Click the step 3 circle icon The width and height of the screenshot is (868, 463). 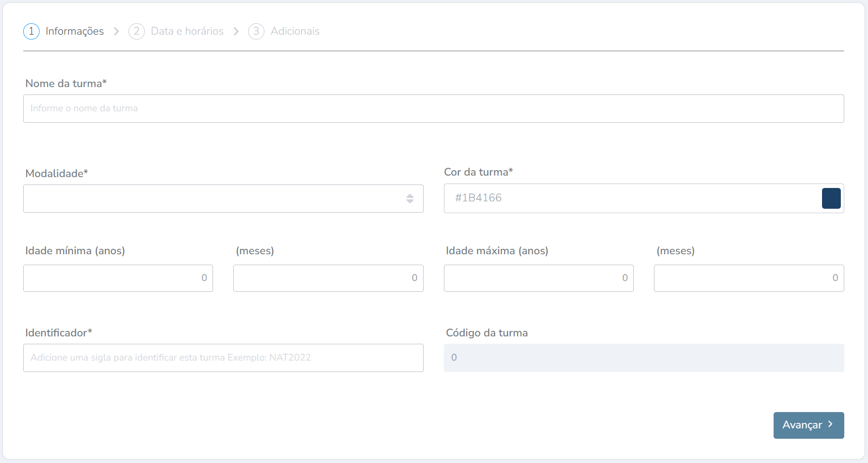[x=256, y=31]
